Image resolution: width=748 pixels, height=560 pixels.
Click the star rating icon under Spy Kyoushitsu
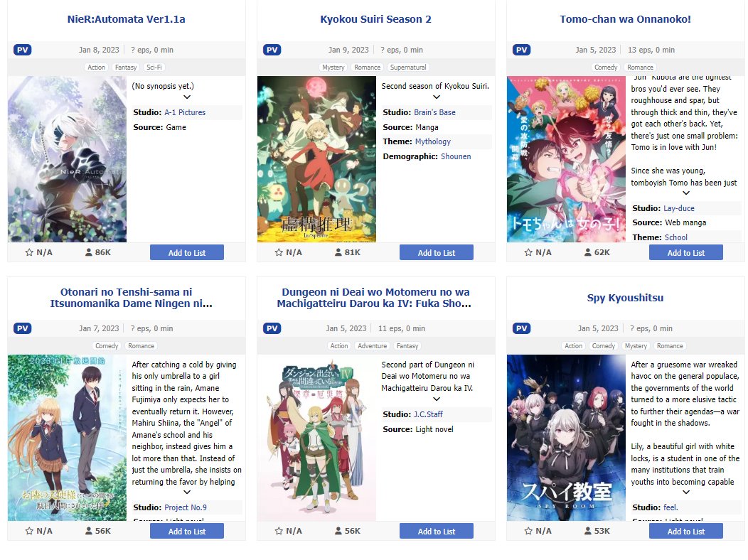[528, 531]
